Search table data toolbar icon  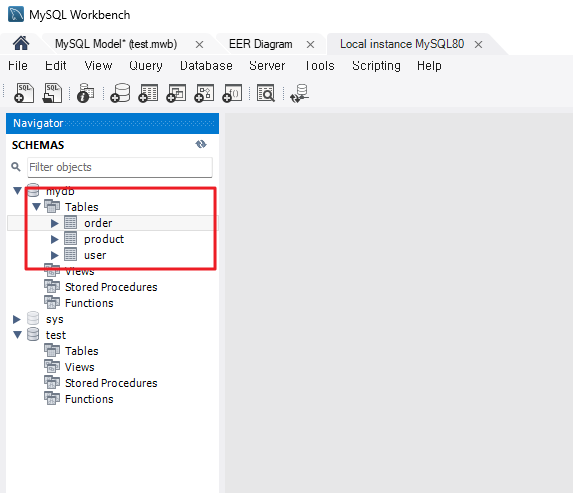pos(266,93)
